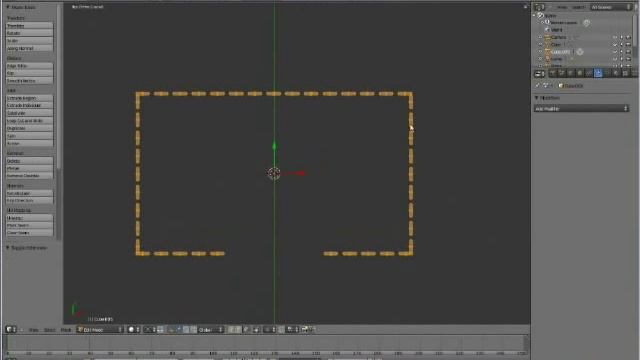The height and width of the screenshot is (360, 640).
Task: Toggle renderability camera icon for Cube.001
Action: click(x=629, y=52)
